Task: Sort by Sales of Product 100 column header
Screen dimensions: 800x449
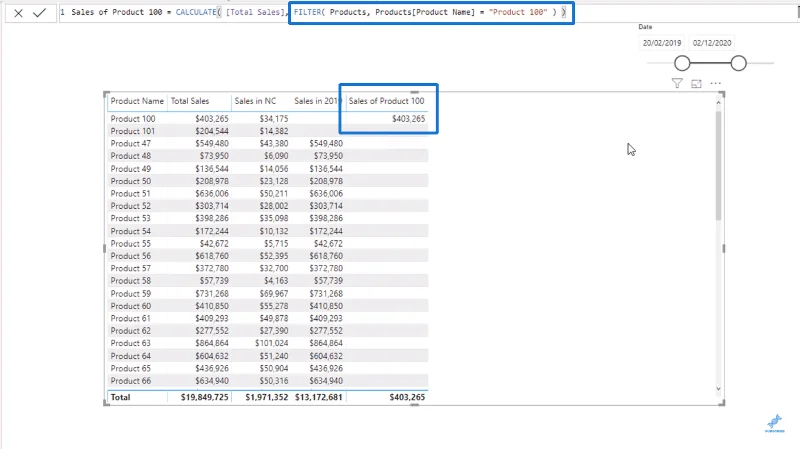Action: [386, 101]
